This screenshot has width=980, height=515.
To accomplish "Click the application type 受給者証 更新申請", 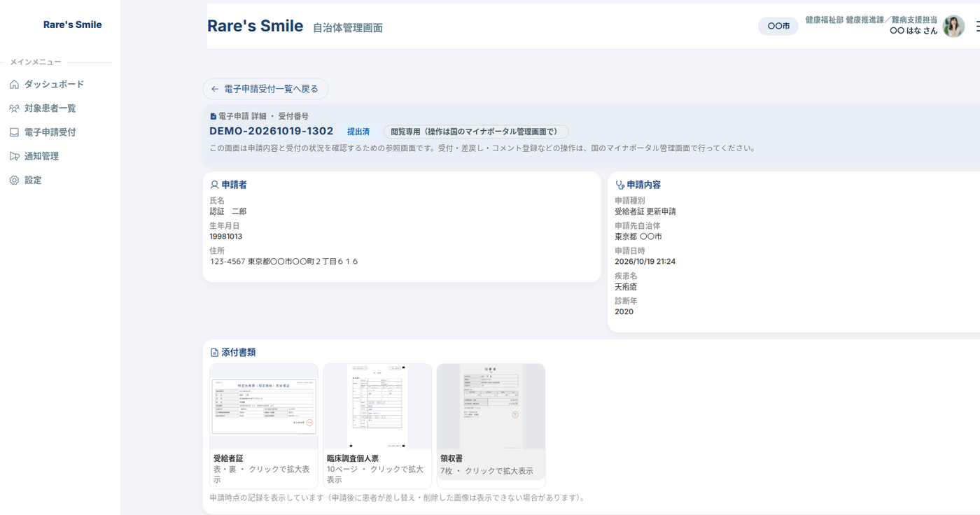I will (x=645, y=211).
